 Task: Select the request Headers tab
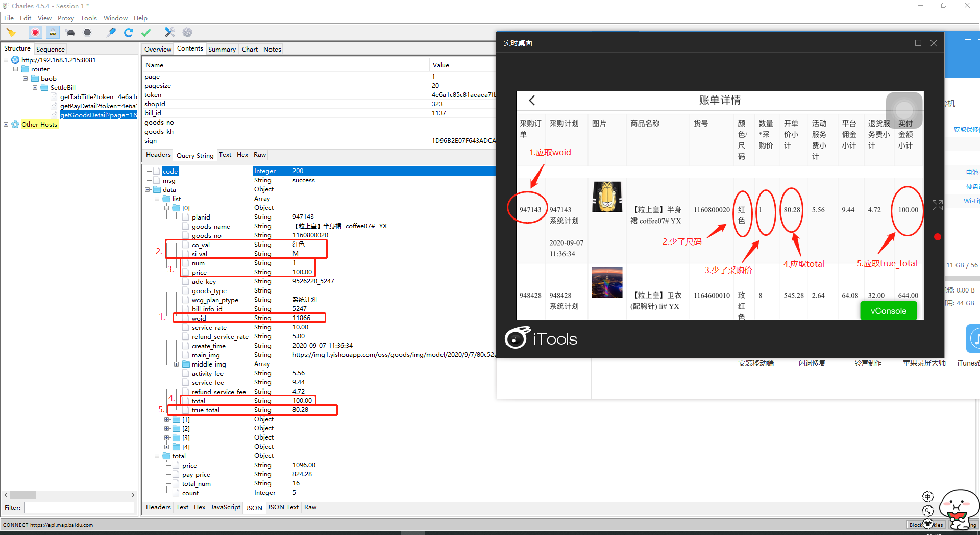click(x=158, y=155)
